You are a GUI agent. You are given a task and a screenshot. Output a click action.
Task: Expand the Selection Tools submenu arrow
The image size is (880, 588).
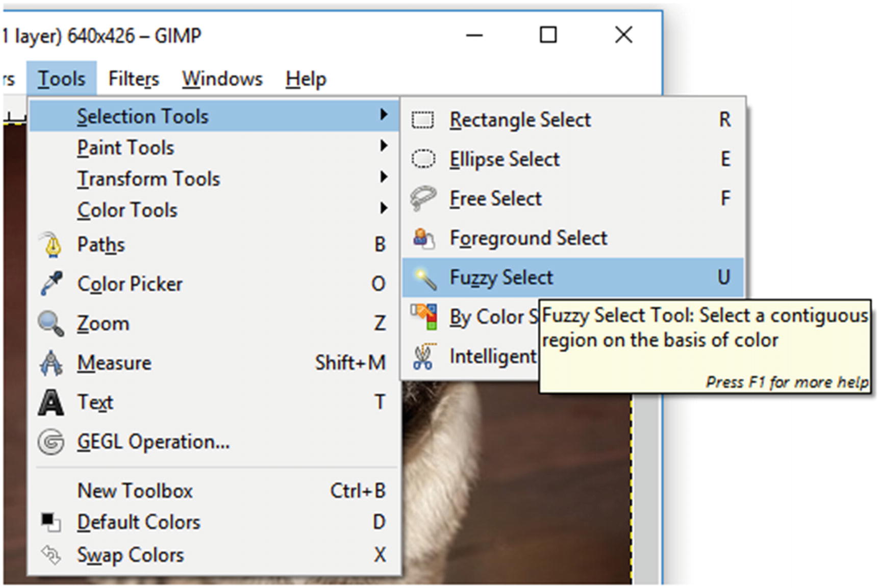pos(384,115)
